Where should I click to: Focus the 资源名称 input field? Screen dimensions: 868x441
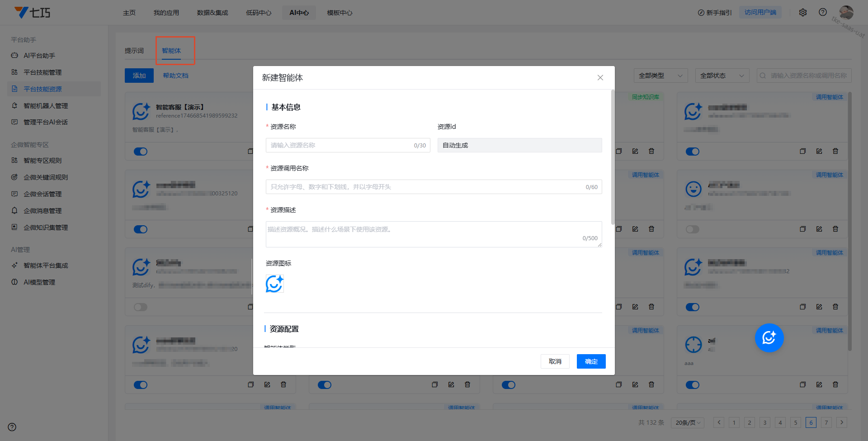coord(348,145)
